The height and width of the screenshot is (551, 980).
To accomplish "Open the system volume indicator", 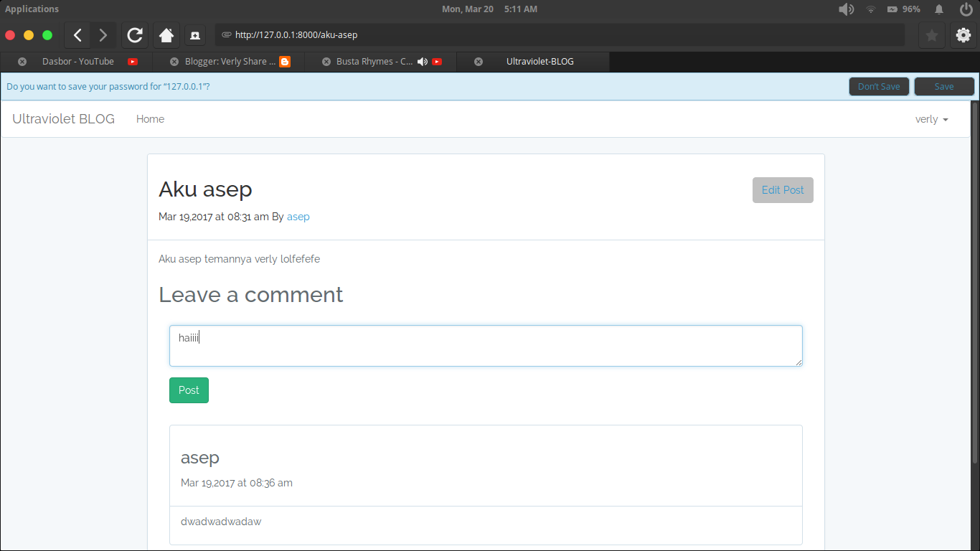I will (847, 9).
